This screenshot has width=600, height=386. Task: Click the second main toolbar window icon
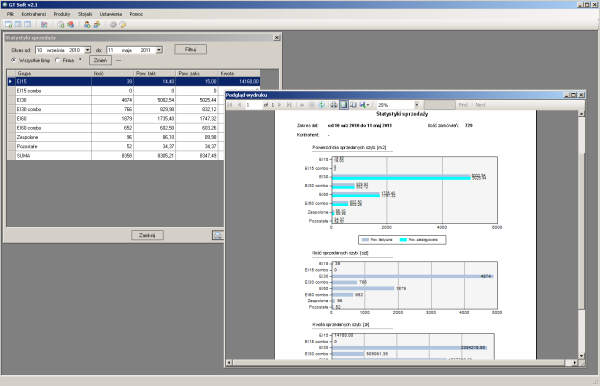(18, 24)
